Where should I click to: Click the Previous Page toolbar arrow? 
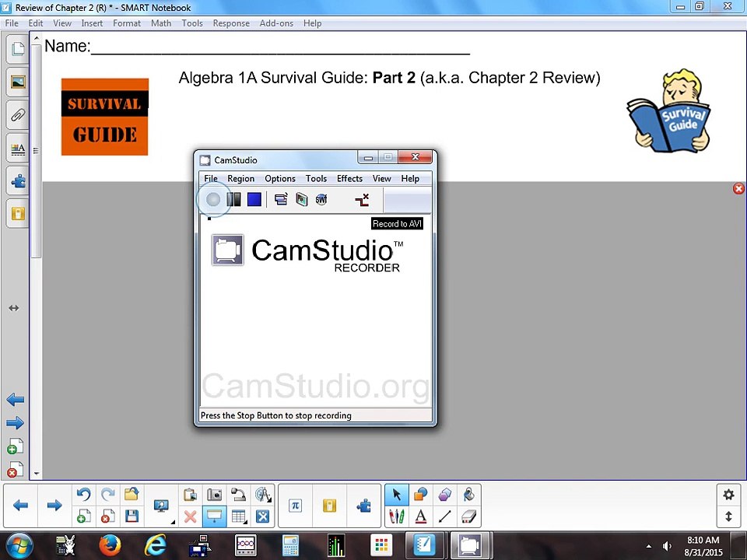pos(20,506)
